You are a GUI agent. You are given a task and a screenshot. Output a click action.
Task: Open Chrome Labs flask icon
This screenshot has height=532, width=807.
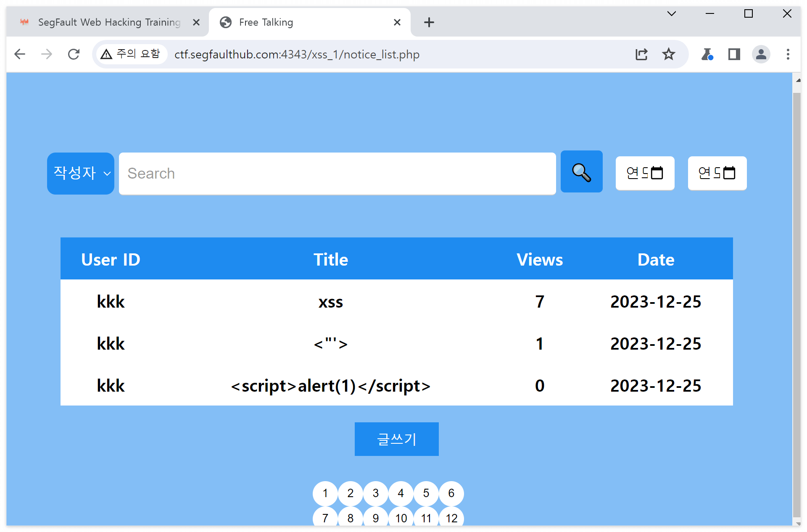point(707,54)
